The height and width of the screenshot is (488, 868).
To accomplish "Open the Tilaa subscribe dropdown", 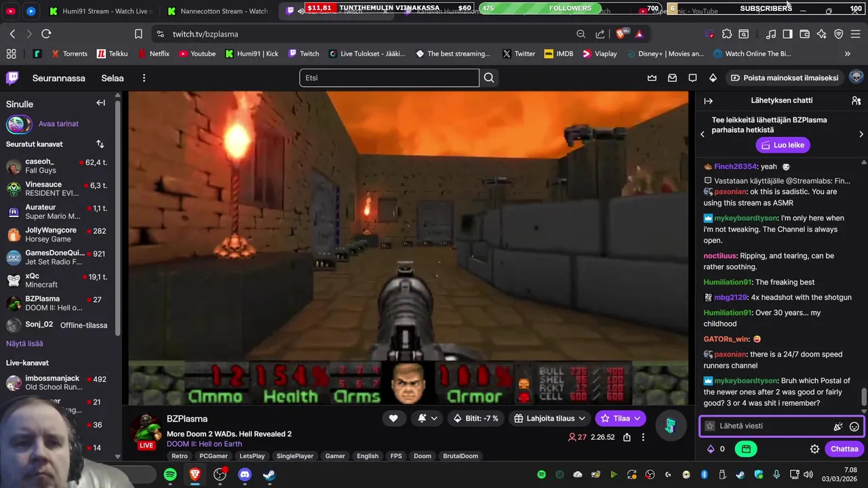I will (x=620, y=418).
